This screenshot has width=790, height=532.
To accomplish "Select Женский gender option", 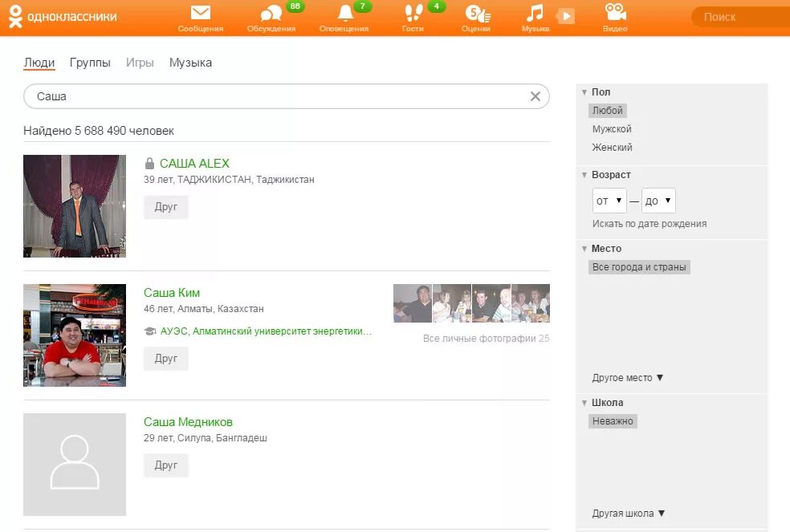I will pyautogui.click(x=612, y=148).
